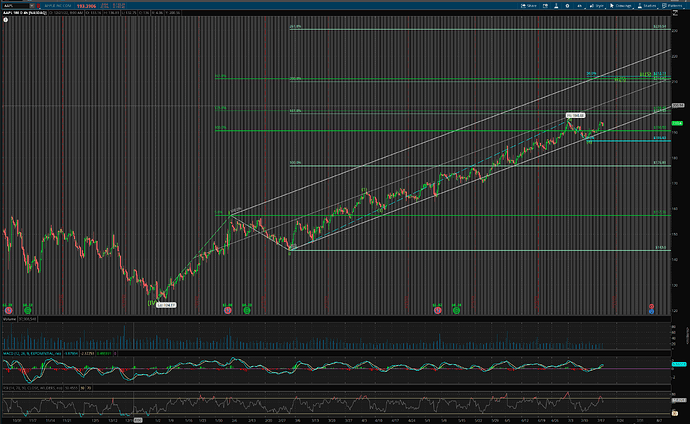The image size is (690, 424).
Task: Click the Volume study label
Action: pyautogui.click(x=10, y=319)
